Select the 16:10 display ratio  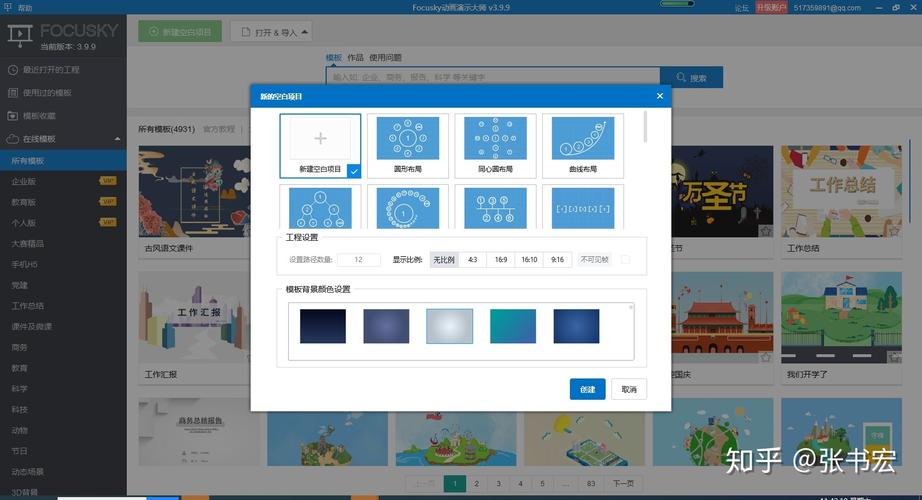529,259
